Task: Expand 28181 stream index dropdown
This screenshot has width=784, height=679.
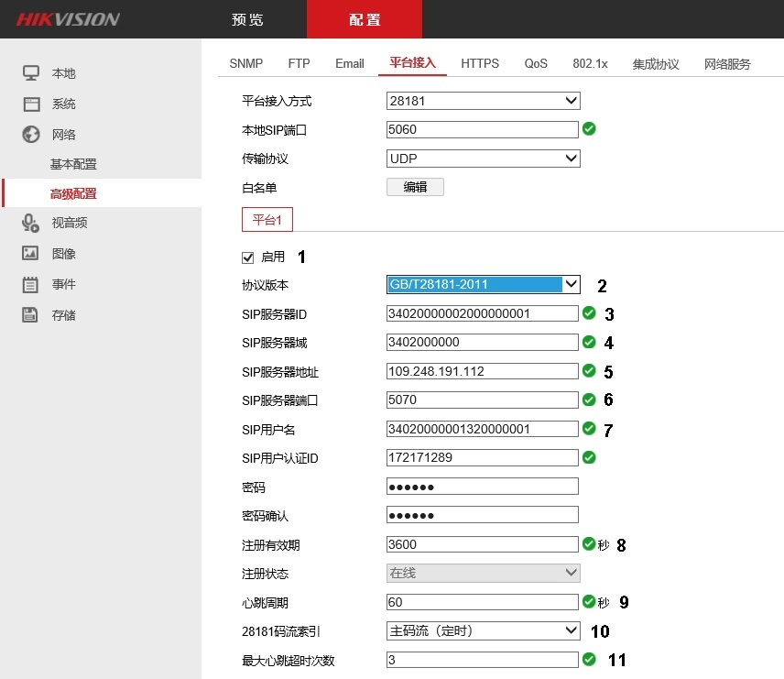Action: click(483, 630)
